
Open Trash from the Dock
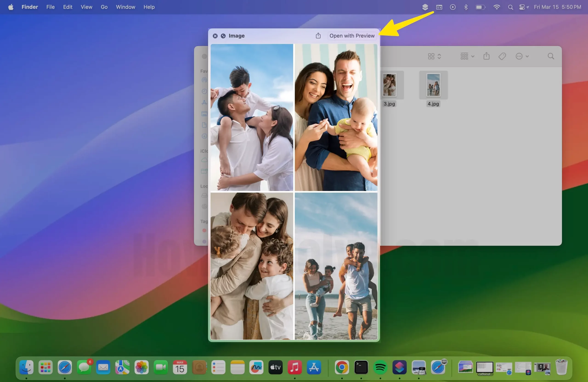(561, 367)
